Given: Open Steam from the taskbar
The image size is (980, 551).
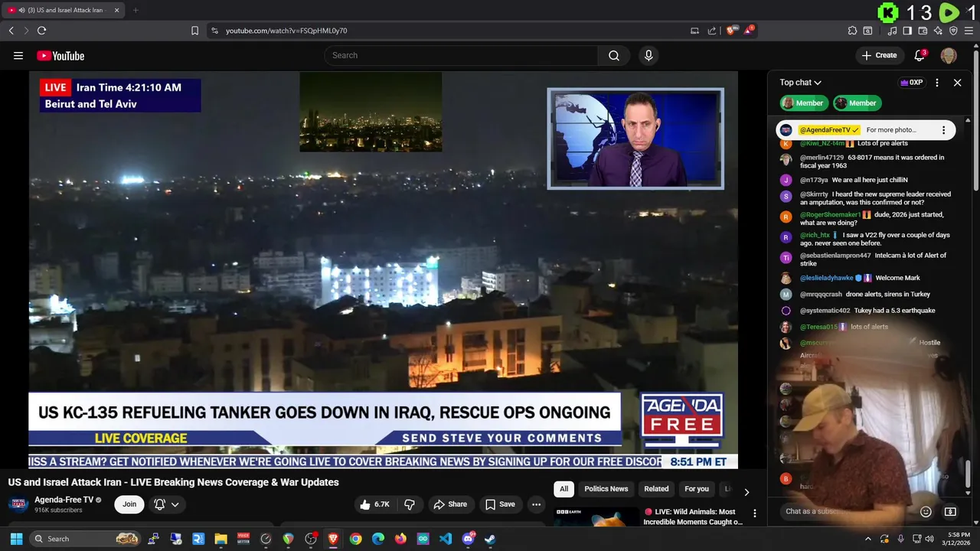Looking at the screenshot, I should [x=490, y=539].
